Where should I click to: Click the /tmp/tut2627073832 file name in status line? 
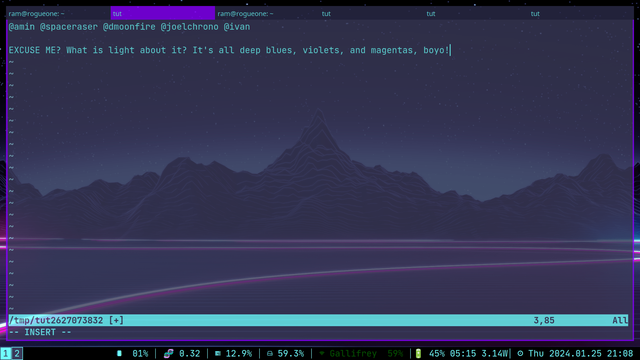click(56, 320)
